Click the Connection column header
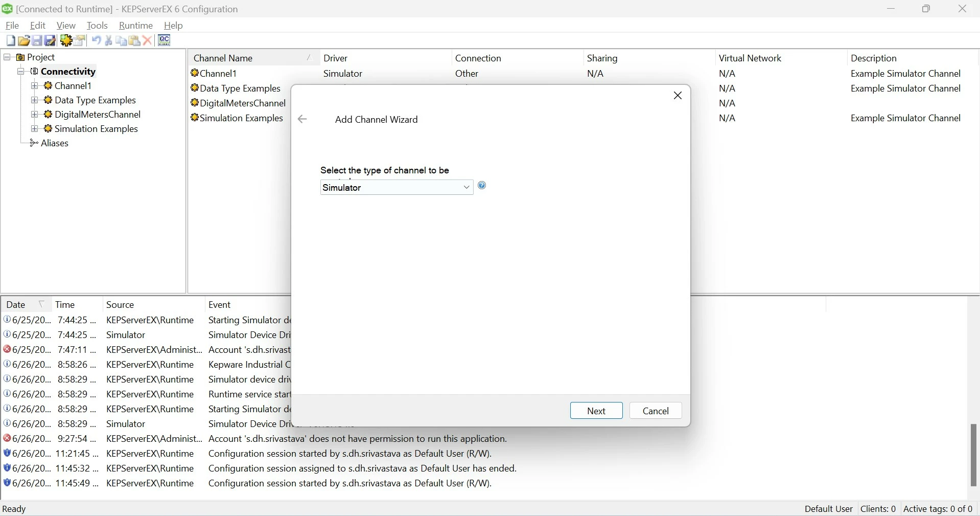 [x=517, y=58]
